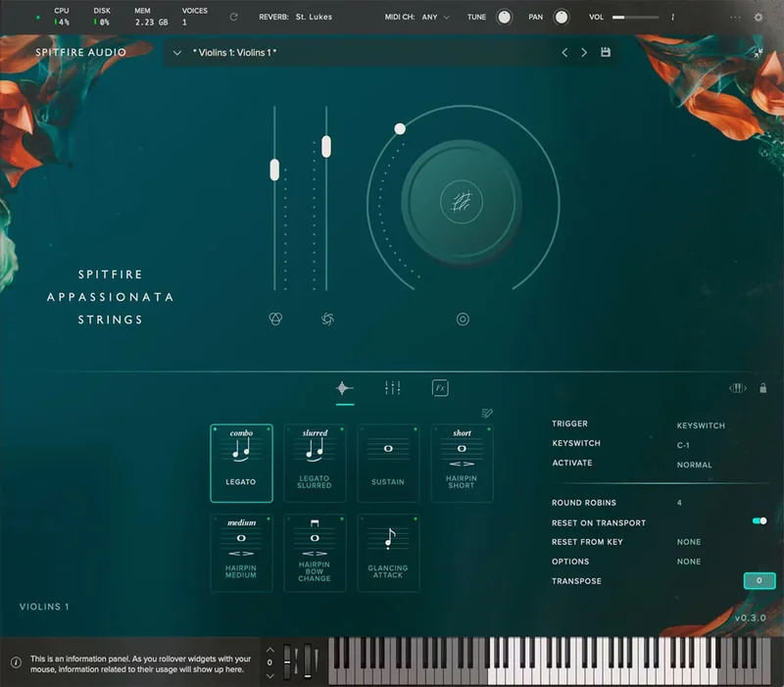Click the preset name Violins 1: Violins 1
784x687 pixels.
[x=235, y=53]
